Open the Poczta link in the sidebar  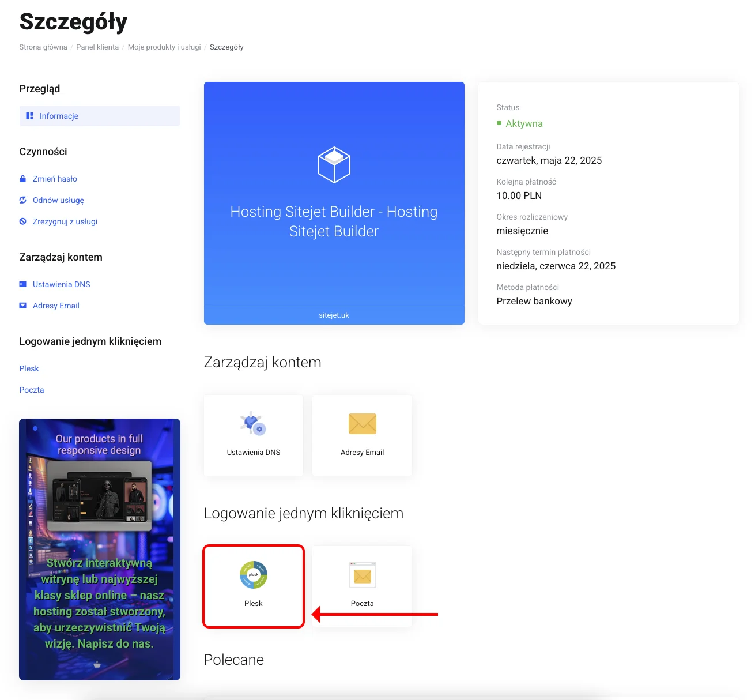(32, 390)
